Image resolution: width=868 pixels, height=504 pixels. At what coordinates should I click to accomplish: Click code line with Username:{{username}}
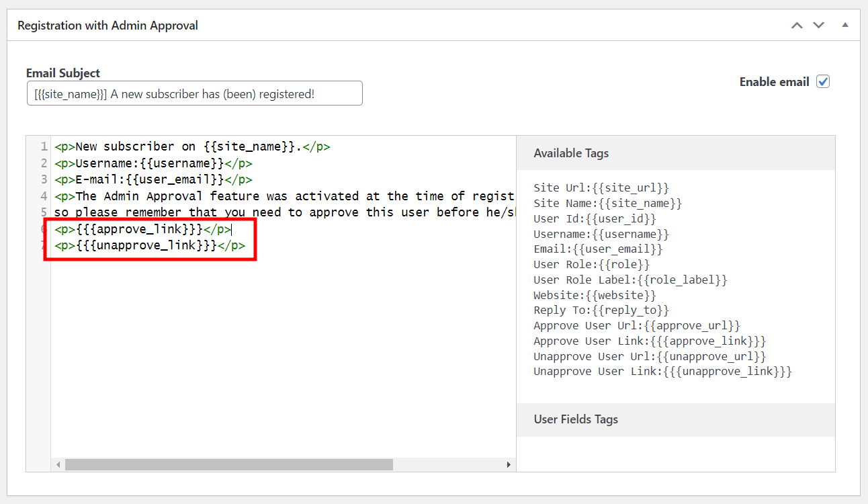coord(153,163)
